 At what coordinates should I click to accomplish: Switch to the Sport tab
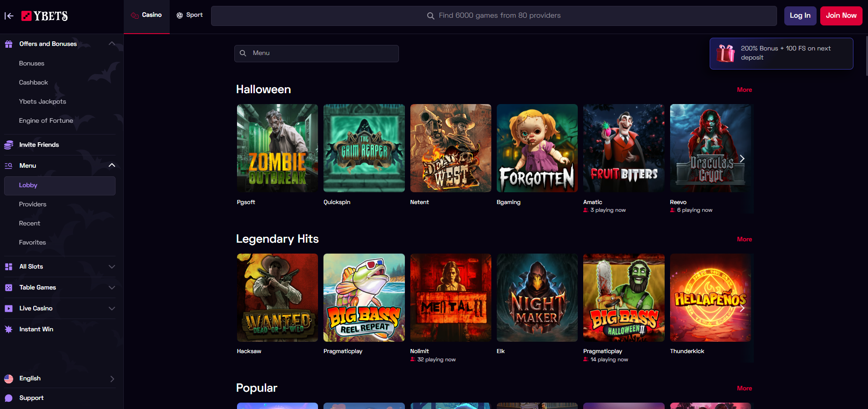pyautogui.click(x=189, y=15)
